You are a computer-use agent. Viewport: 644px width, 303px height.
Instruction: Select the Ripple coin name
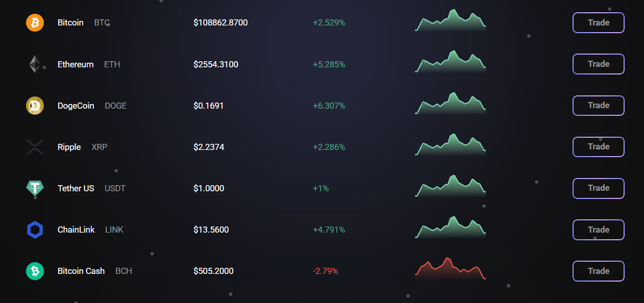pos(69,147)
